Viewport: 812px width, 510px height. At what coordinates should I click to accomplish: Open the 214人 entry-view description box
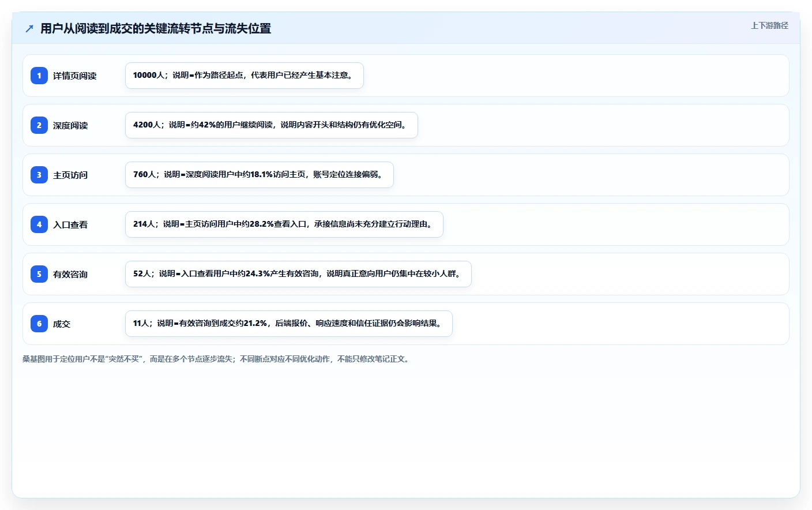(284, 224)
